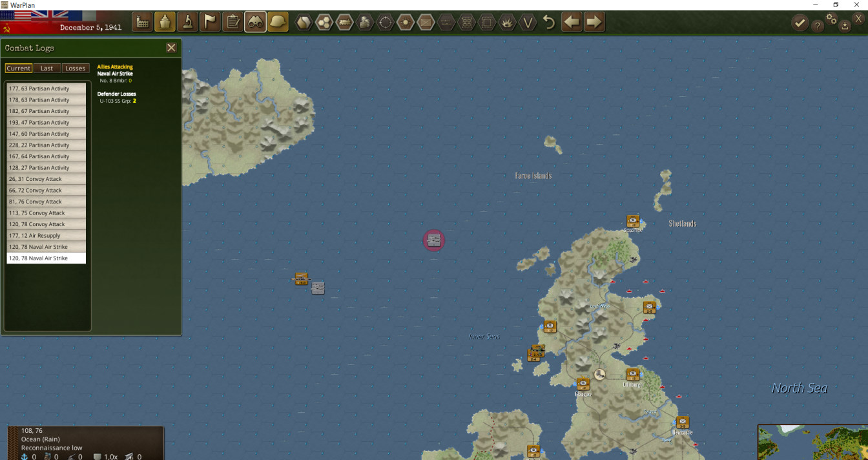Select the unit counter near Shetlands
Screen dimensions: 868x460
(x=633, y=221)
